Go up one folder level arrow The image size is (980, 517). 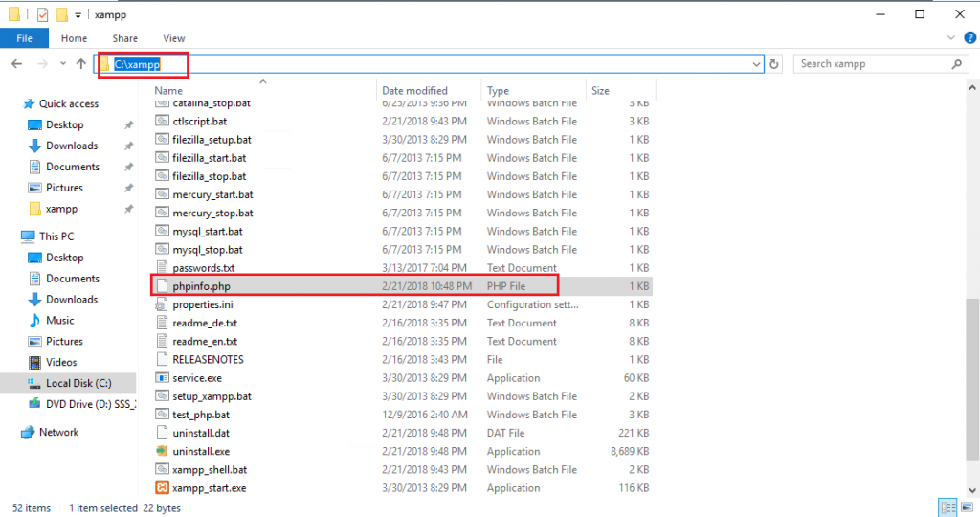(80, 64)
